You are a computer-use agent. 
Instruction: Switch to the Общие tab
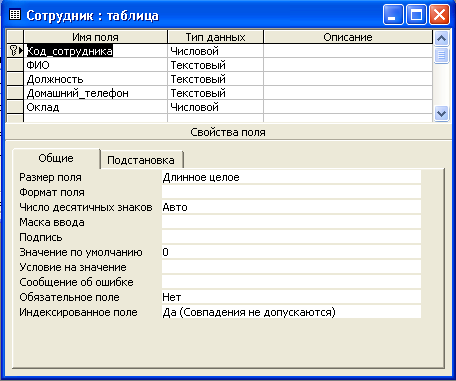56,158
